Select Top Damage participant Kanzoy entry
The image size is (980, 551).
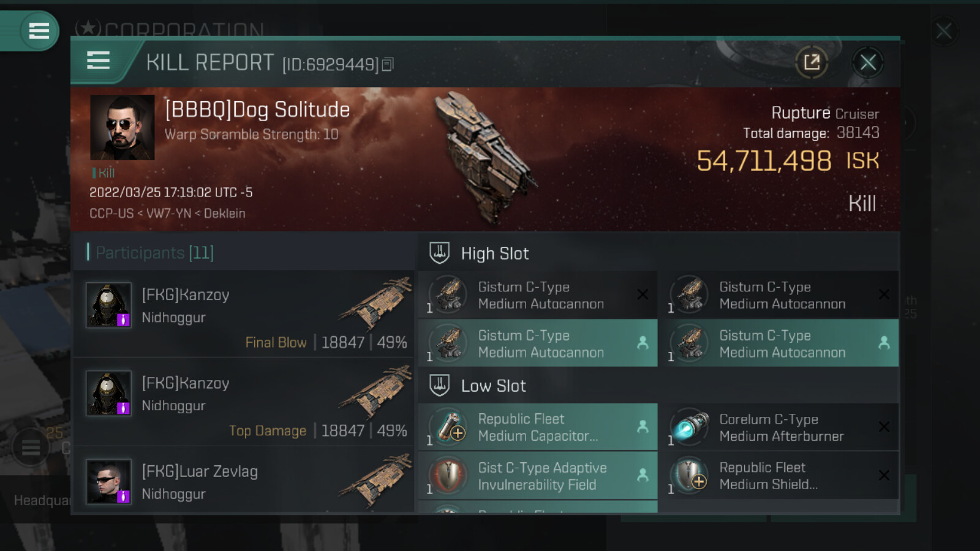244,402
